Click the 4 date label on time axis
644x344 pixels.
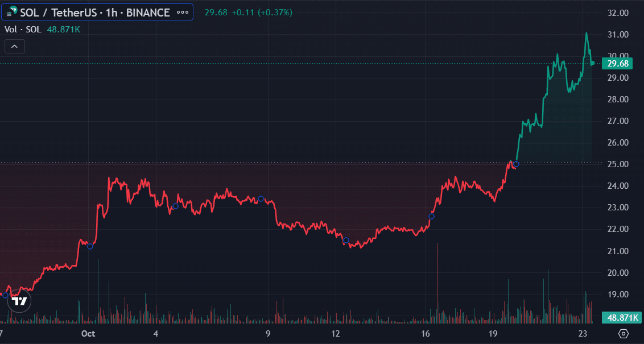(x=156, y=333)
